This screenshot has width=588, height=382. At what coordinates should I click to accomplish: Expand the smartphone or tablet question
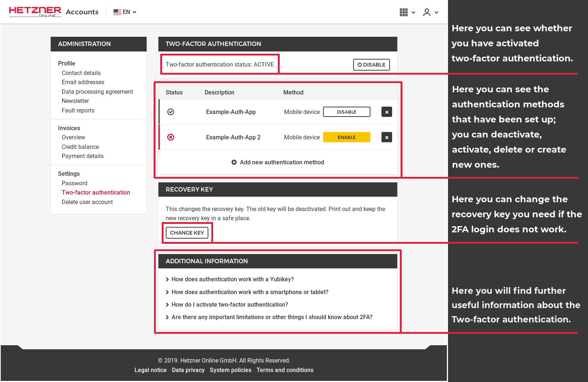coord(250,292)
